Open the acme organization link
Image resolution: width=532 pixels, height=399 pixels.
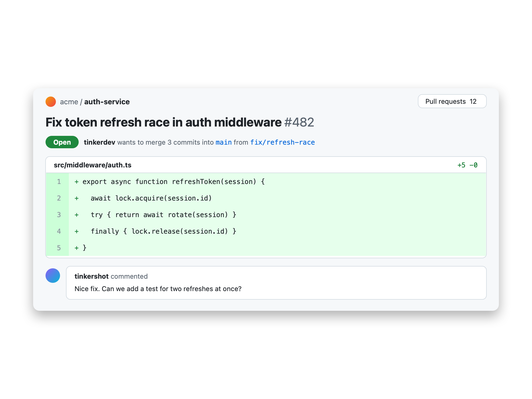[69, 102]
